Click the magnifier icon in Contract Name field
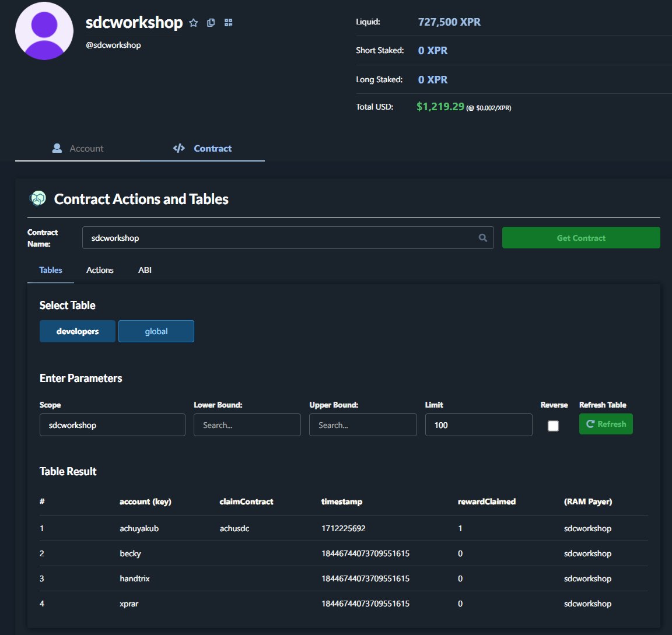672x635 pixels. [482, 238]
